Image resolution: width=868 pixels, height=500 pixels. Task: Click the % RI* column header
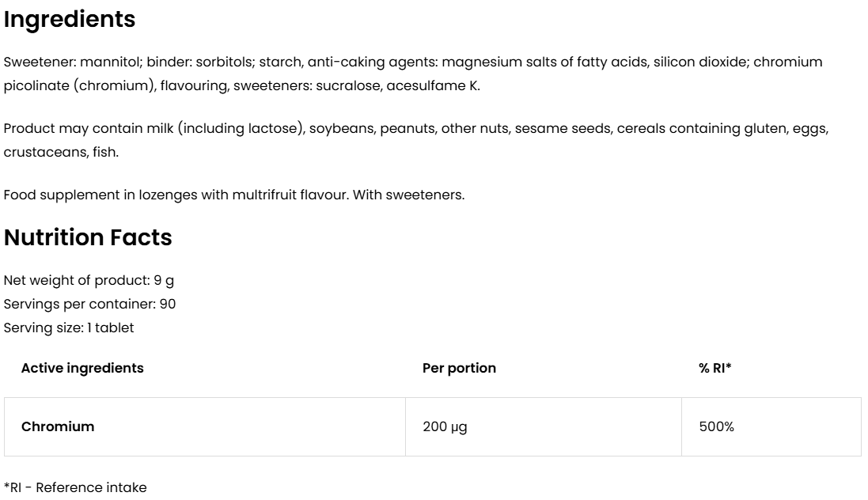pyautogui.click(x=715, y=368)
